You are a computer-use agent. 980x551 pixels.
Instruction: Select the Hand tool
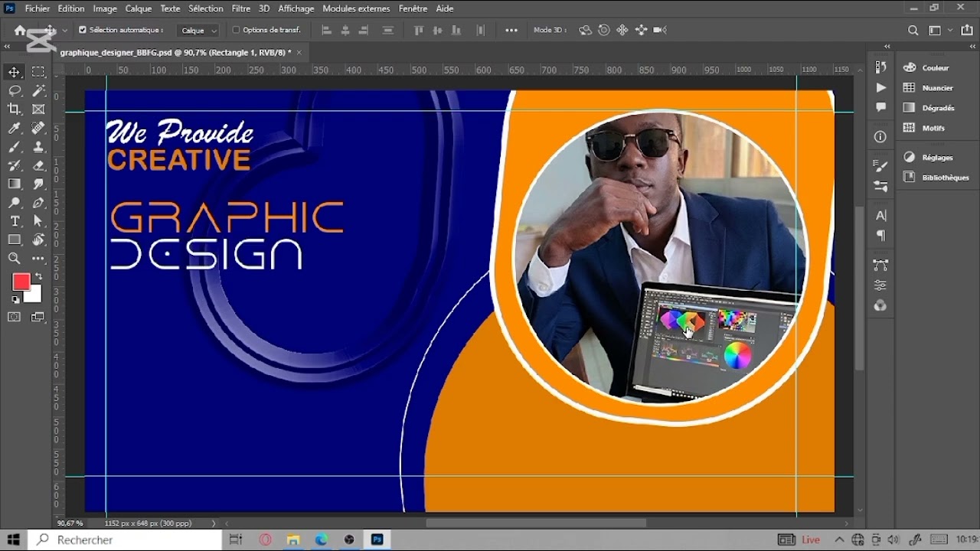tap(38, 240)
